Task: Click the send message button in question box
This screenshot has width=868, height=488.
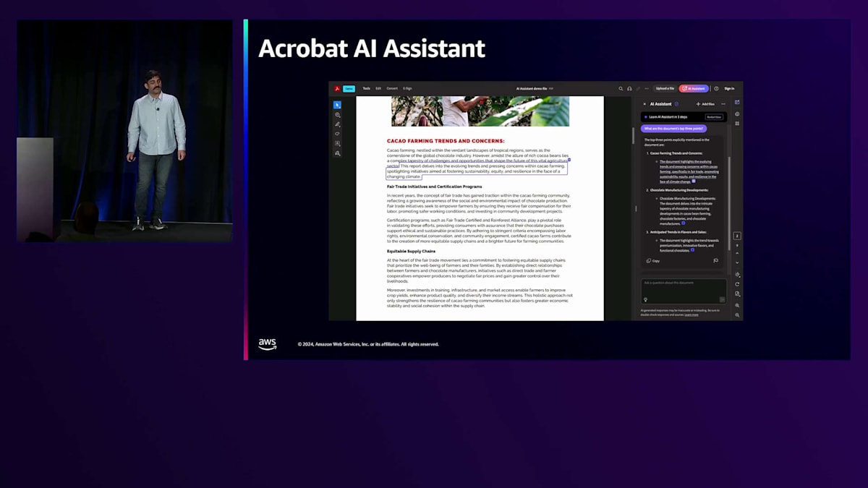Action: [x=722, y=299]
